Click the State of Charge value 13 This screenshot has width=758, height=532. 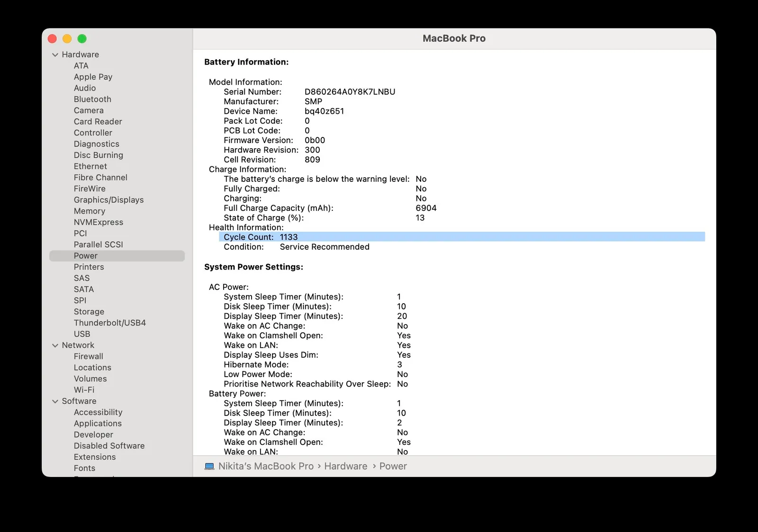[420, 218]
